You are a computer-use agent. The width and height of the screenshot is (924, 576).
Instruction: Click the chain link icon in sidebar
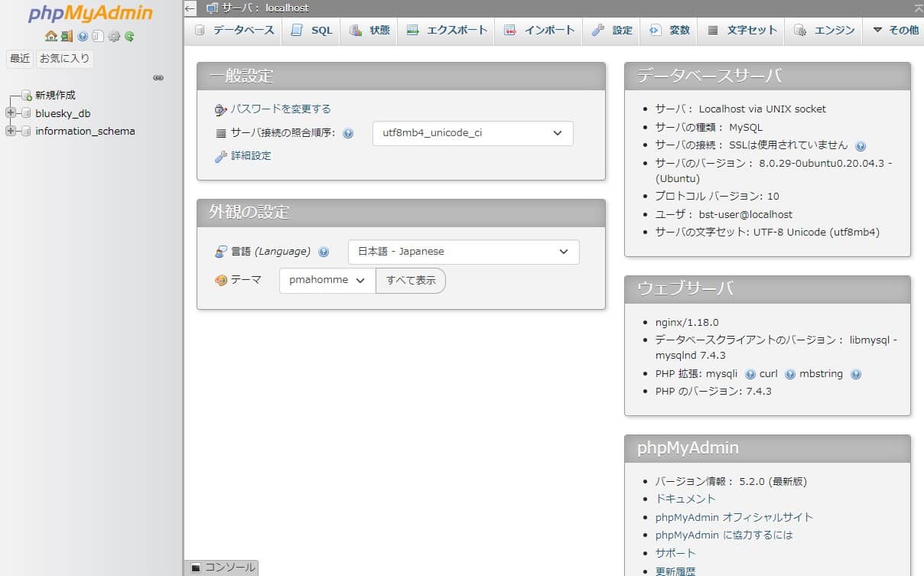coord(158,77)
